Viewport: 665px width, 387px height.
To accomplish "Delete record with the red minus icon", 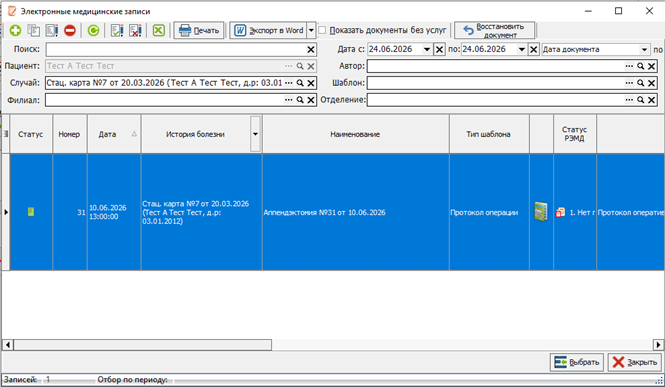I will 70,31.
